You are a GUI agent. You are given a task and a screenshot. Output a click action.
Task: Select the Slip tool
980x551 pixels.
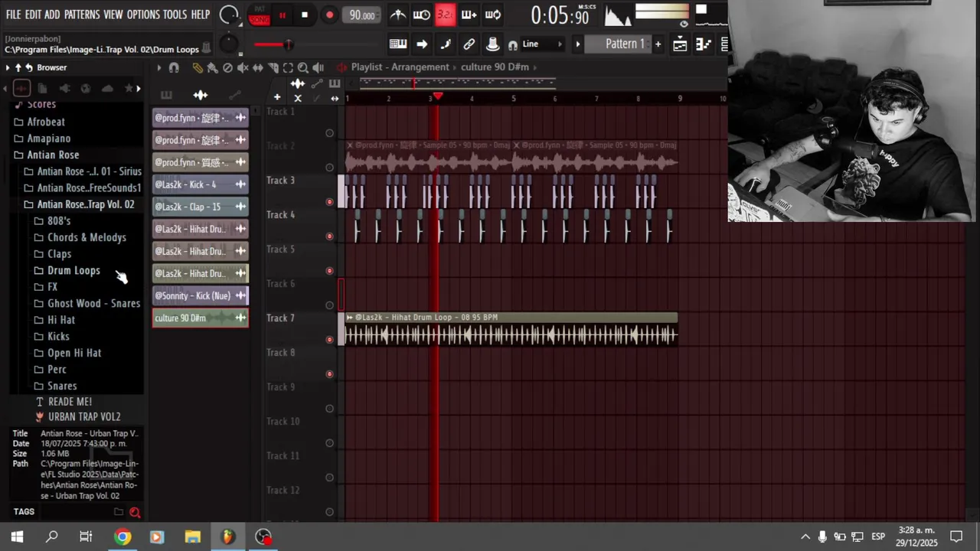click(258, 68)
